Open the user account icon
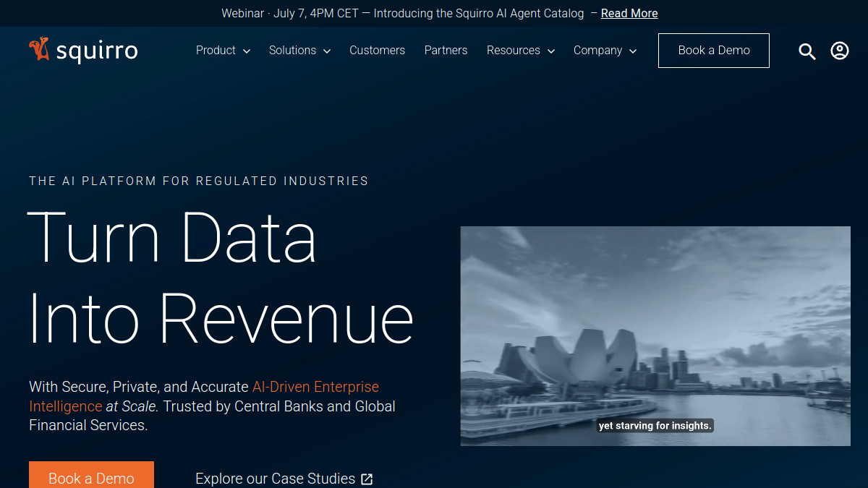This screenshot has height=488, width=868. click(x=840, y=51)
